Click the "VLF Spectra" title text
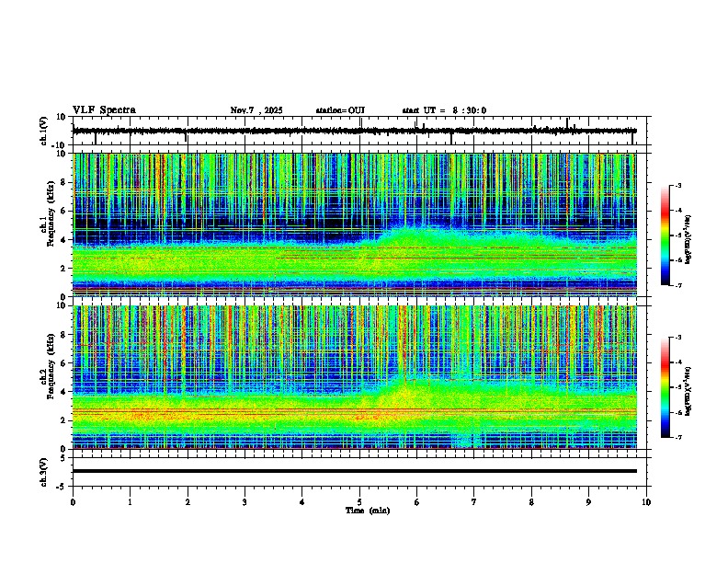 (x=104, y=110)
